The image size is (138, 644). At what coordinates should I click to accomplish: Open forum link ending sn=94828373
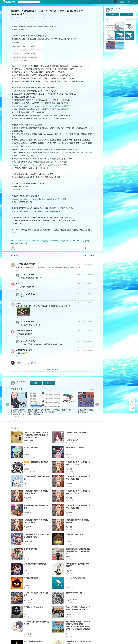point(39,165)
